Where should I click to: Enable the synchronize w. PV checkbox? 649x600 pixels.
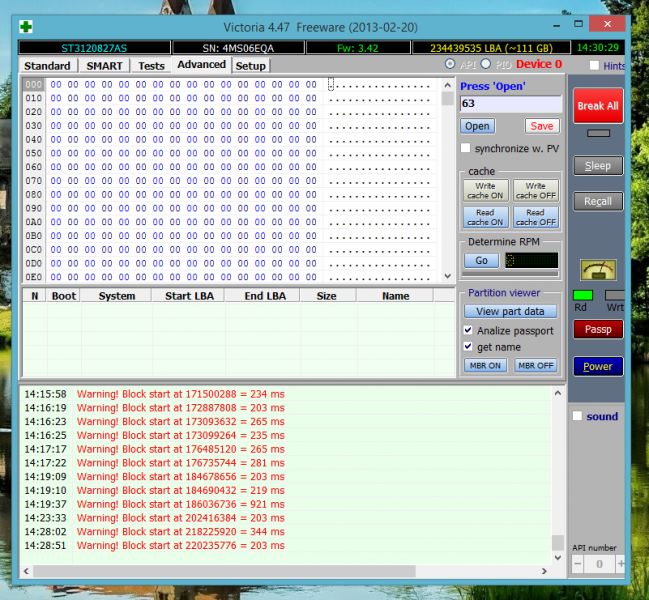pos(466,148)
